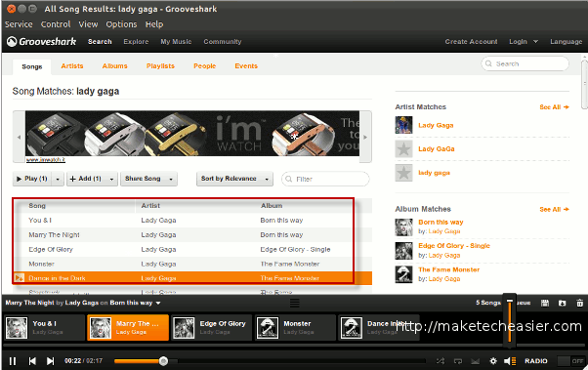Screen dimensions: 588x370
Task: Click the queue folder download icon
Action: (563, 303)
